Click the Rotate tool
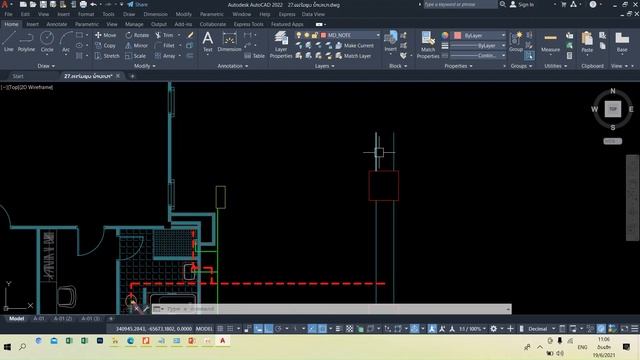Image resolution: width=640 pixels, height=360 pixels. tap(137, 35)
